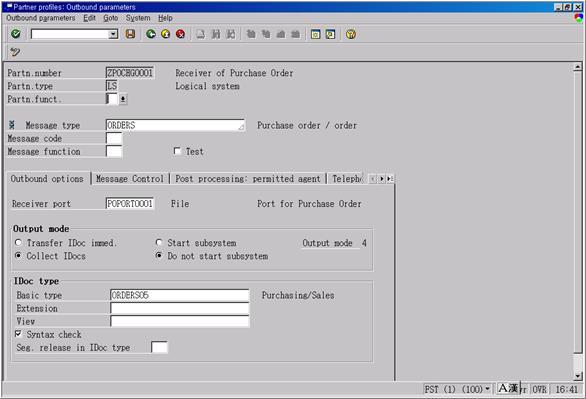
Task: Click the Create new session icon
Action: (x=315, y=34)
